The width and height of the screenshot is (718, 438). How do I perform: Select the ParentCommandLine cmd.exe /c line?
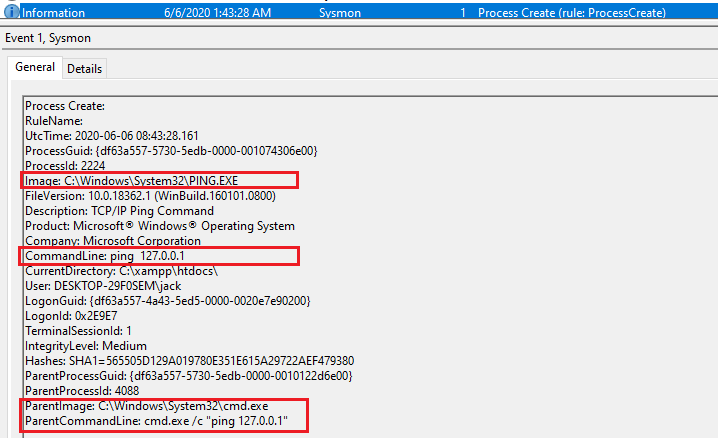point(157,421)
